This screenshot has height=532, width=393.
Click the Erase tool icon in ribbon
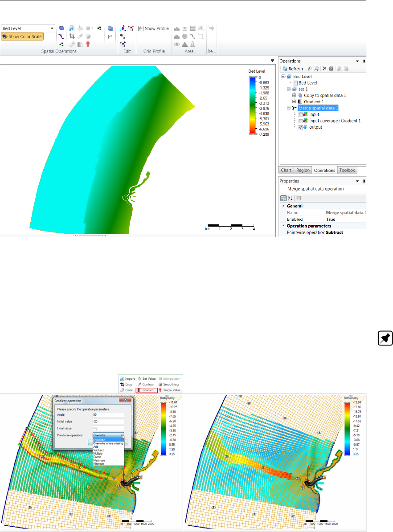pyautogui.click(x=72, y=44)
